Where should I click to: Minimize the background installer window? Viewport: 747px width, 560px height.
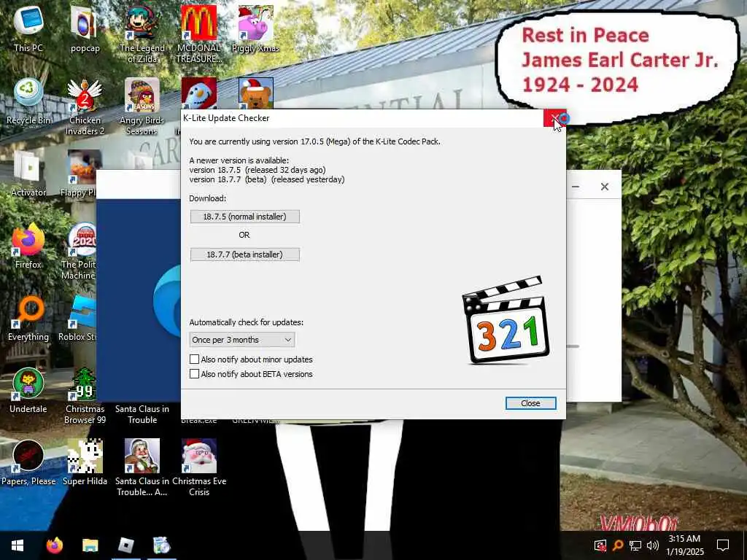[576, 187]
